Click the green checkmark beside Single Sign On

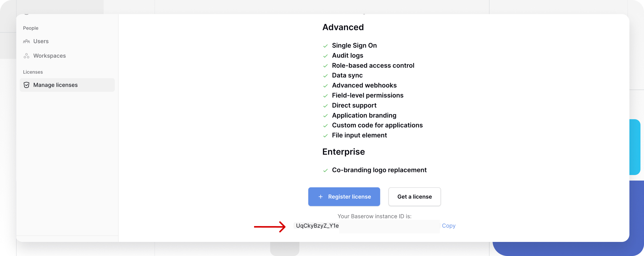pyautogui.click(x=325, y=46)
